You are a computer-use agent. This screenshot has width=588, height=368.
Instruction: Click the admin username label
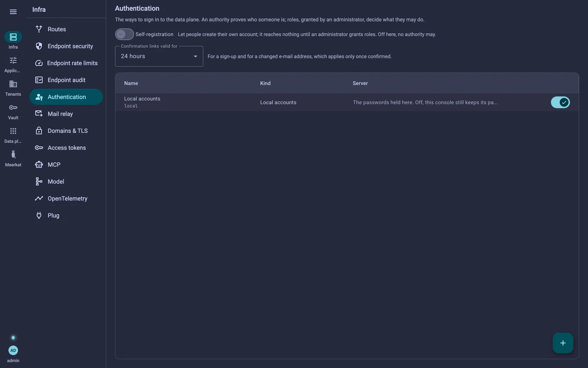click(13, 361)
